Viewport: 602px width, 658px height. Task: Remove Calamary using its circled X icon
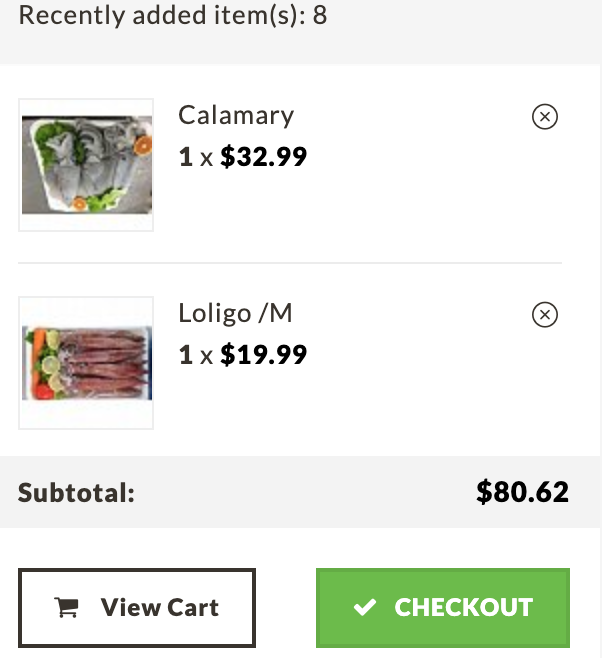coord(545,117)
